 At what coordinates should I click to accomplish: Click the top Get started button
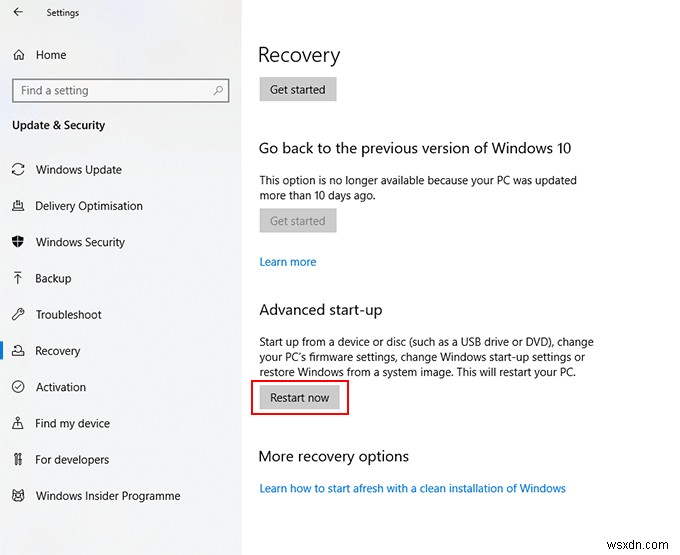tap(298, 89)
